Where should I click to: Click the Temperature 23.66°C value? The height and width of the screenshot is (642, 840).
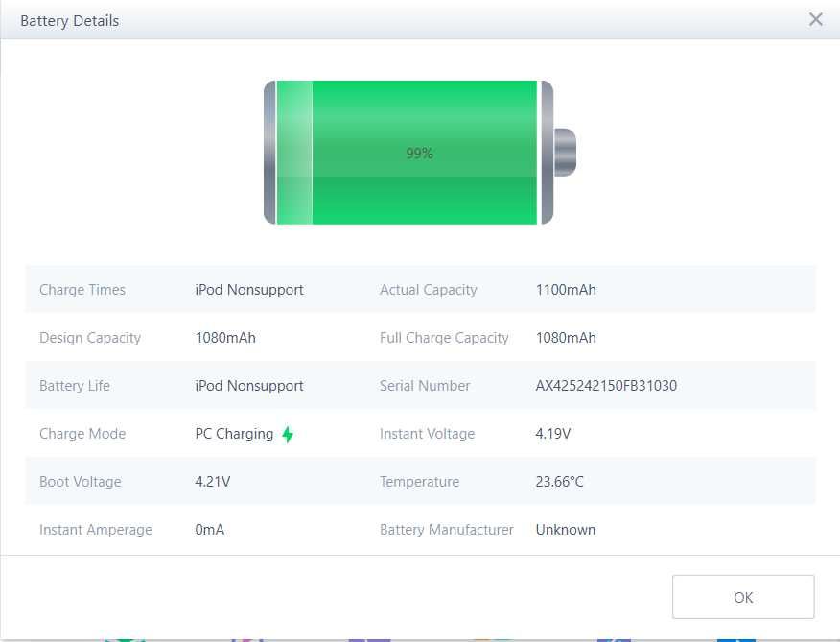point(560,482)
